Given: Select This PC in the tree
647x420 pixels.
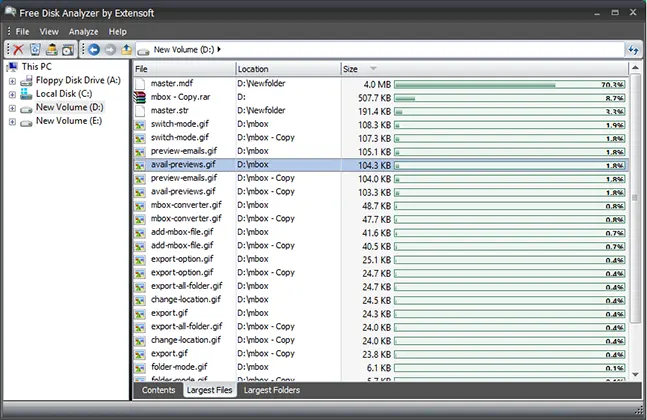Looking at the screenshot, I should 37,66.
